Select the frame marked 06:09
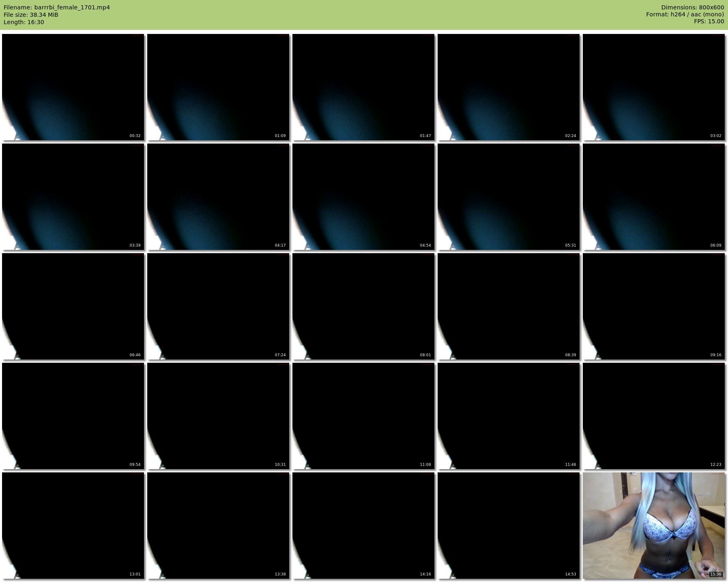Screen dimensions: 728x582 point(654,197)
